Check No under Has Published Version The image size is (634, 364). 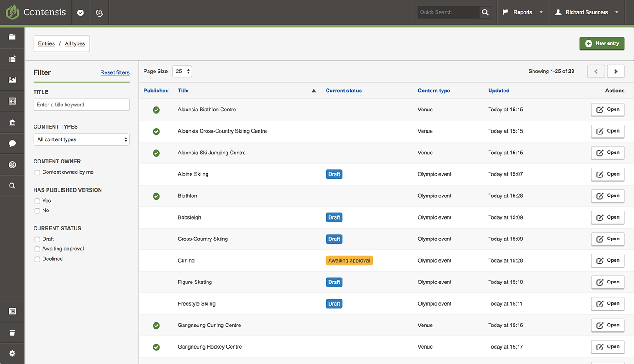38,211
